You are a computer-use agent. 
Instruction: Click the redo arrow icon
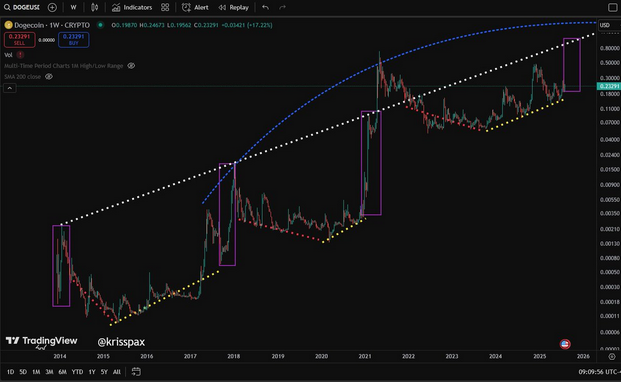point(282,7)
